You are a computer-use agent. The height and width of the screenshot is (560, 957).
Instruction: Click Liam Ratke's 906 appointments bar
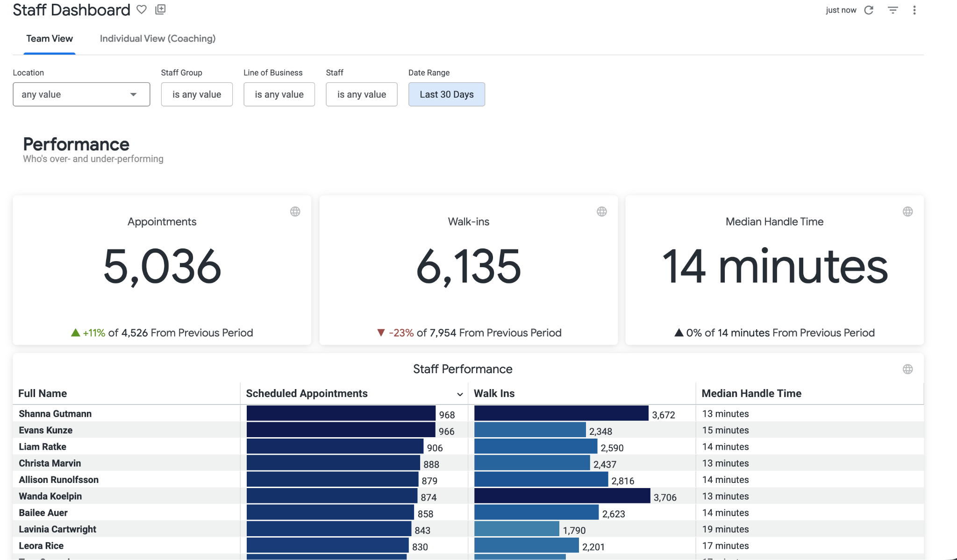[335, 447]
